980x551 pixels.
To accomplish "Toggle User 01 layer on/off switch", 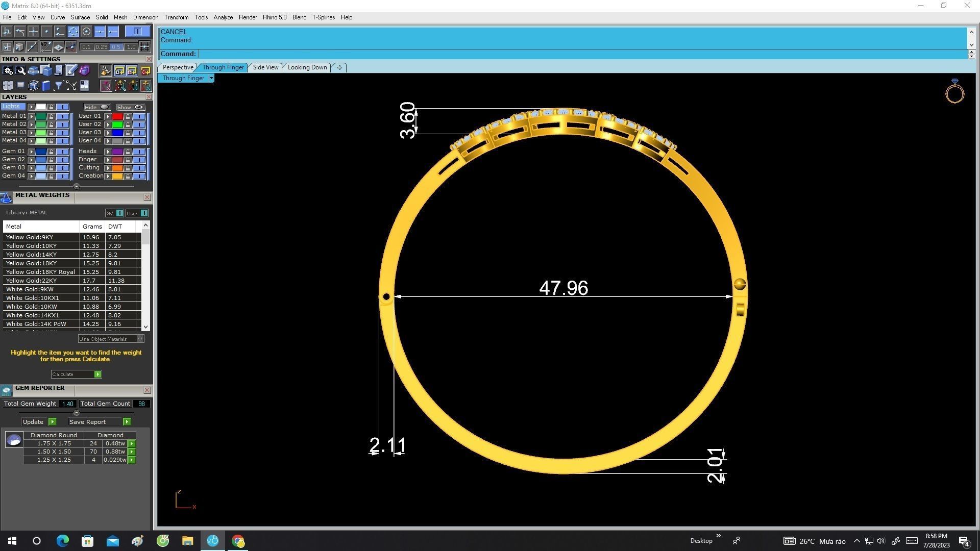I will tap(139, 116).
